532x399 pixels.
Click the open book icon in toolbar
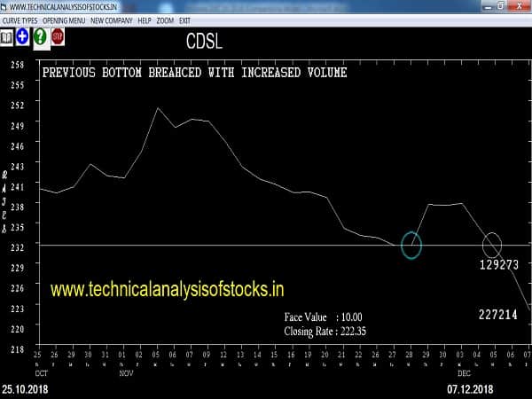click(x=7, y=37)
